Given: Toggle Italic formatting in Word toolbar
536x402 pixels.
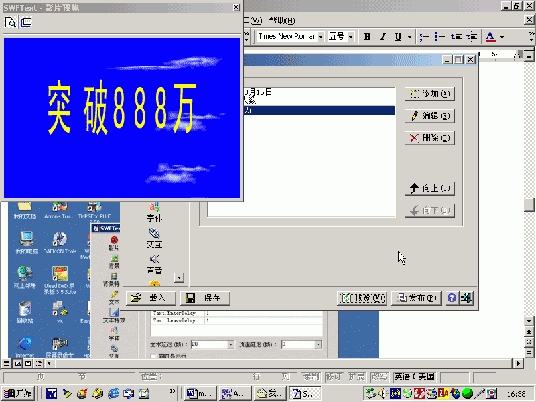Looking at the screenshot, I should pos(383,37).
